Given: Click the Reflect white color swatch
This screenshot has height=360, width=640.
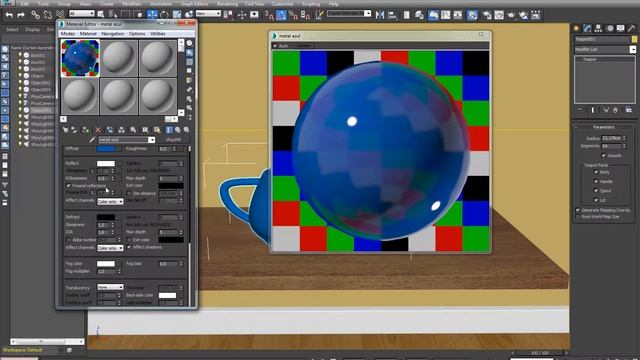Looking at the screenshot, I should pyautogui.click(x=106, y=163).
